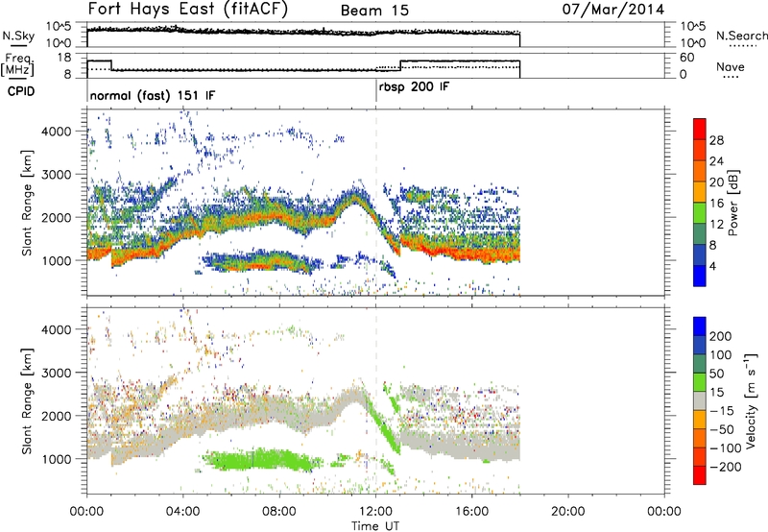
Task: Click the 'Fort Hays East (fitACF)' title
Action: 187,10
